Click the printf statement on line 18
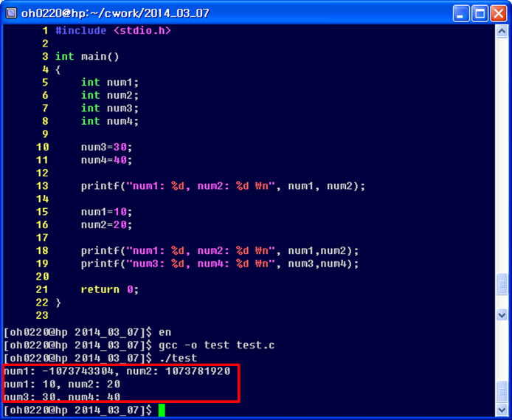512x420 pixels. [220, 251]
